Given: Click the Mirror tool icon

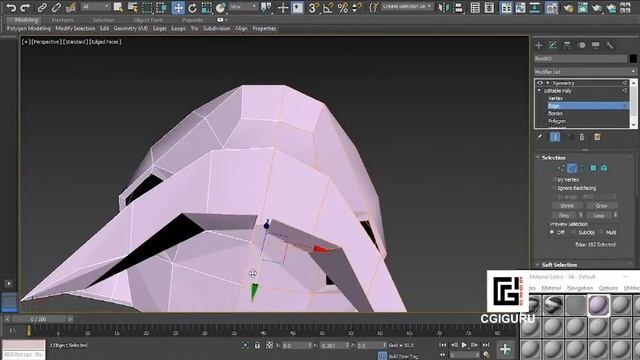Looking at the screenshot, I should click(x=444, y=7).
